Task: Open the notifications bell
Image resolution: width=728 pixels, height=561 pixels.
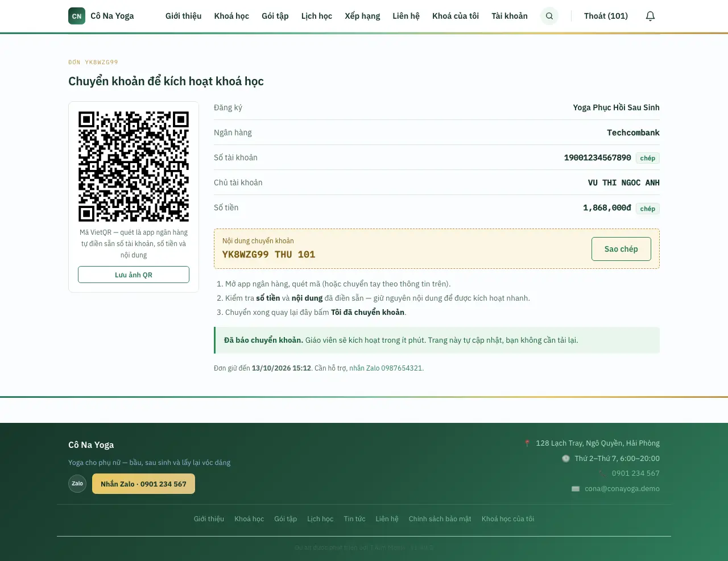Action: tap(651, 16)
